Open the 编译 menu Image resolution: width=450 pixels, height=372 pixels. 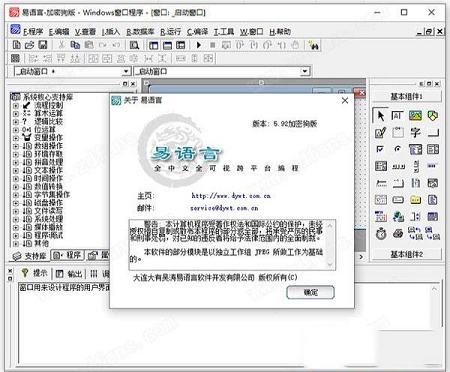click(197, 32)
